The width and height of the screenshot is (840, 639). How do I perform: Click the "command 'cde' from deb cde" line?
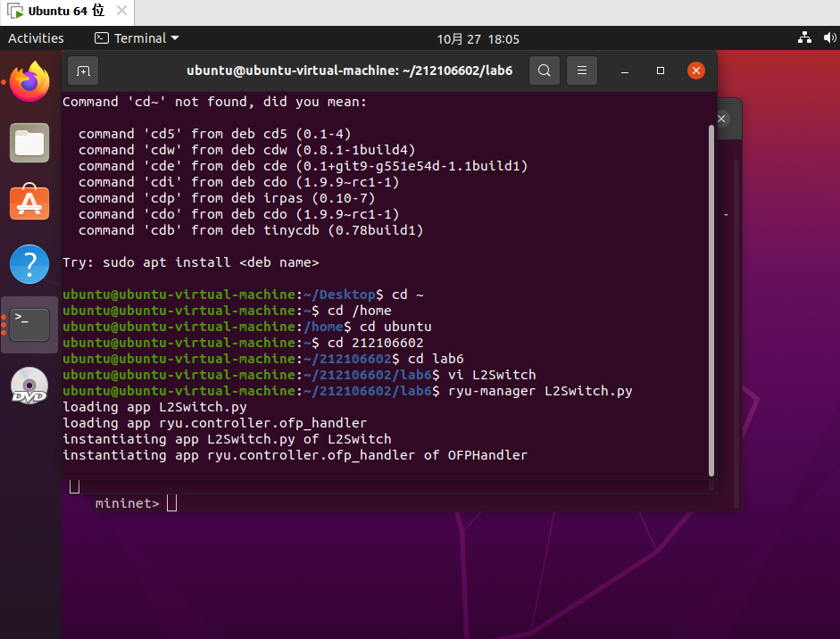(304, 166)
